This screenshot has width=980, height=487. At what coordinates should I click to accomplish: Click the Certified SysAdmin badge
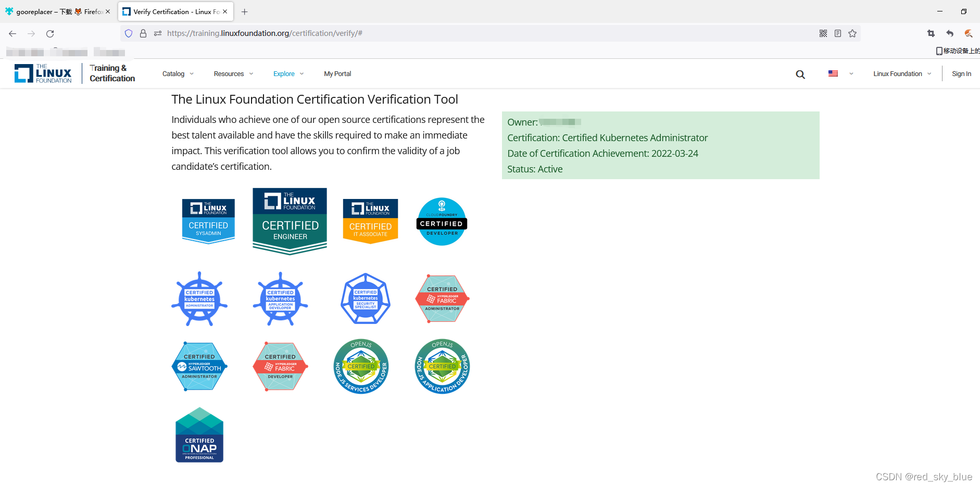point(208,221)
